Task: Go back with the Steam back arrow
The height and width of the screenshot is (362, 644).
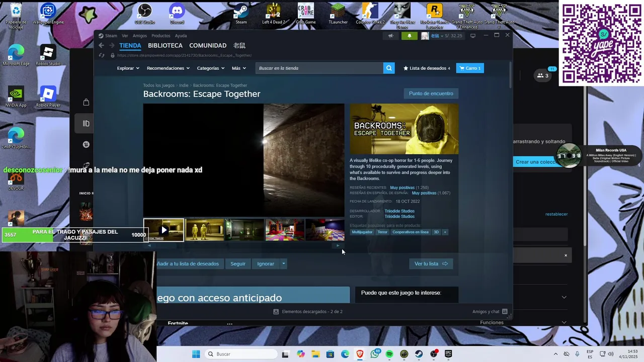Action: [101, 45]
